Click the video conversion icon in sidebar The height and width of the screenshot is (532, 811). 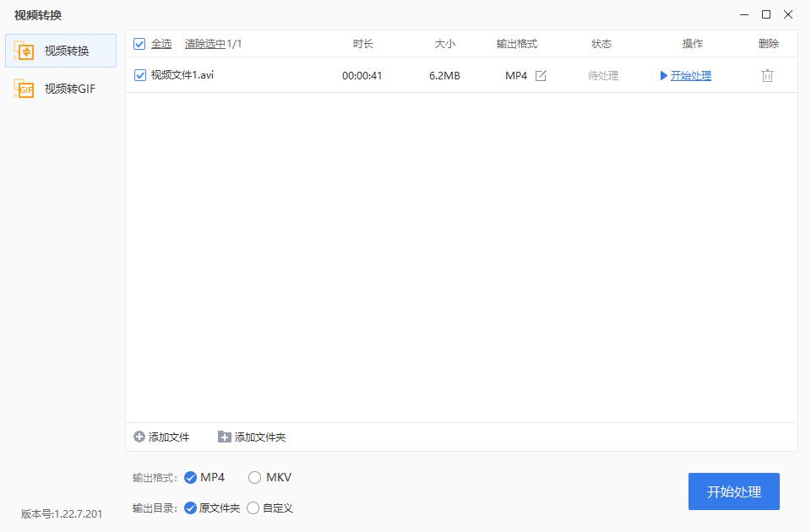tap(24, 51)
